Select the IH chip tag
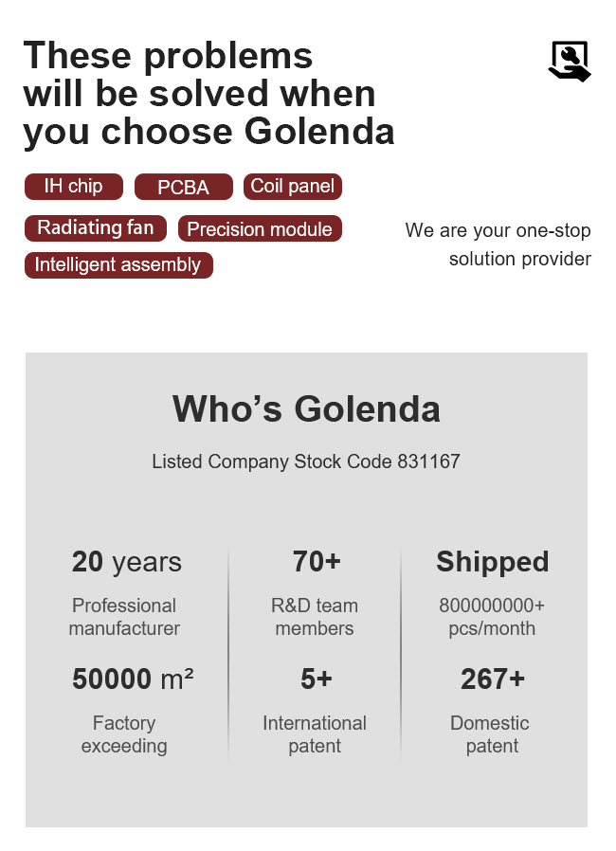Viewport: 616px width, 851px height. point(74,187)
